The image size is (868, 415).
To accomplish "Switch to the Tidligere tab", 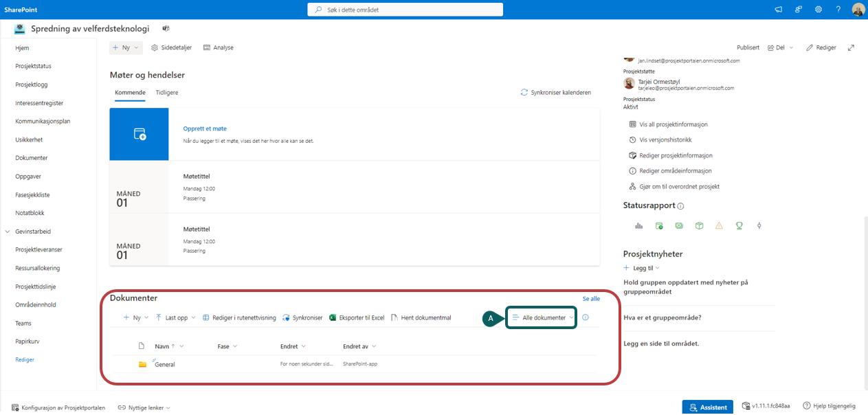I will pyautogui.click(x=167, y=92).
